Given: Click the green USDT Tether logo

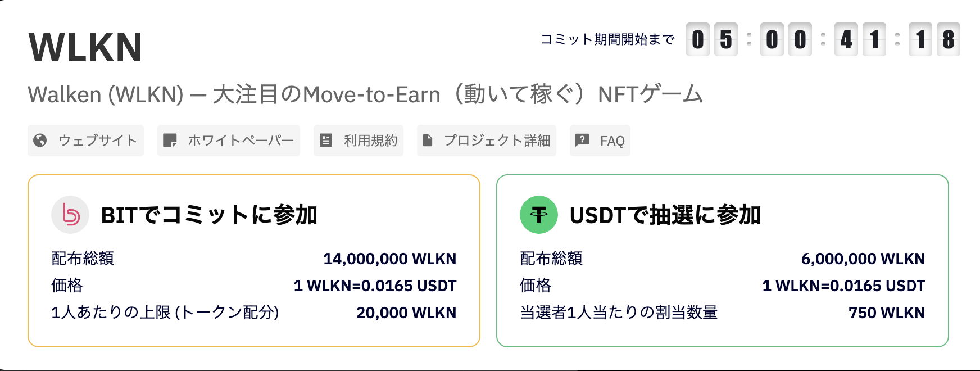Looking at the screenshot, I should pos(539,215).
